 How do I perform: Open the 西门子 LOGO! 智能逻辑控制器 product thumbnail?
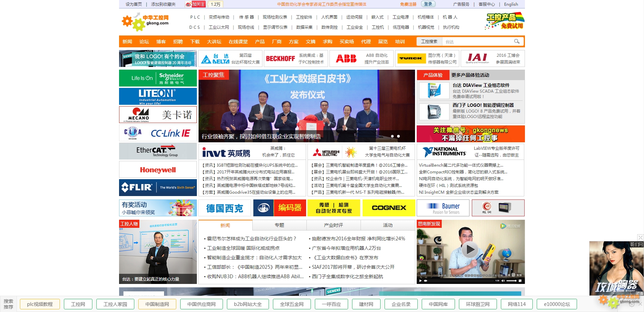[434, 112]
